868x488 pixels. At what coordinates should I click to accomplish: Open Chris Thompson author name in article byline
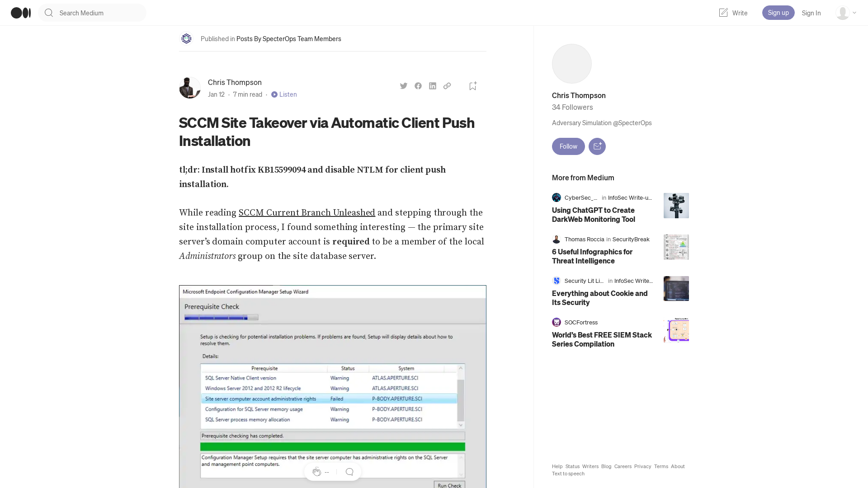(x=235, y=82)
